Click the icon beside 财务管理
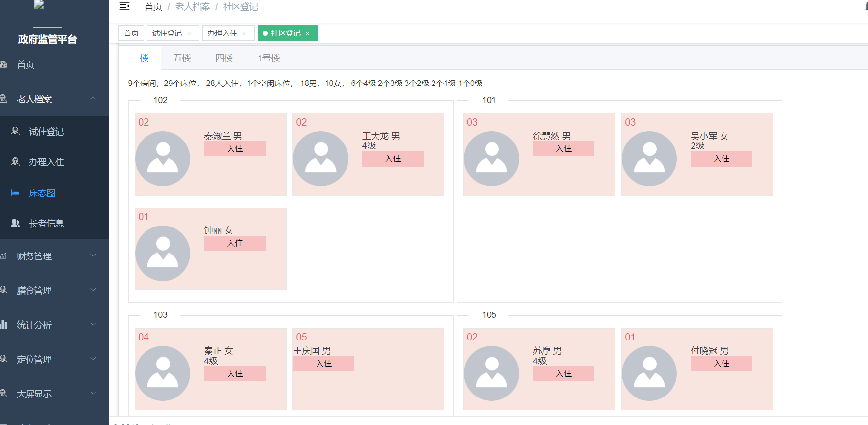 pyautogui.click(x=3, y=256)
